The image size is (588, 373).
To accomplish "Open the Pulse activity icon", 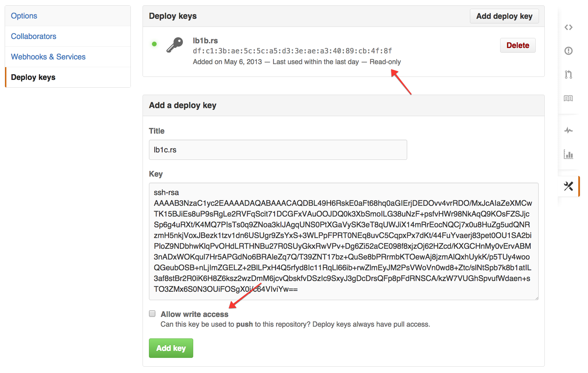I will pos(568,130).
